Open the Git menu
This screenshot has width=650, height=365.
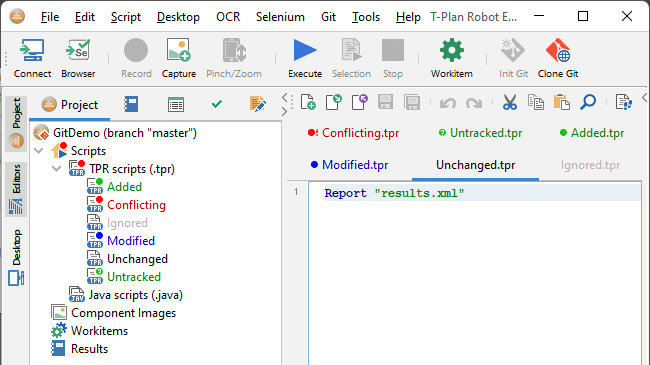tap(328, 17)
